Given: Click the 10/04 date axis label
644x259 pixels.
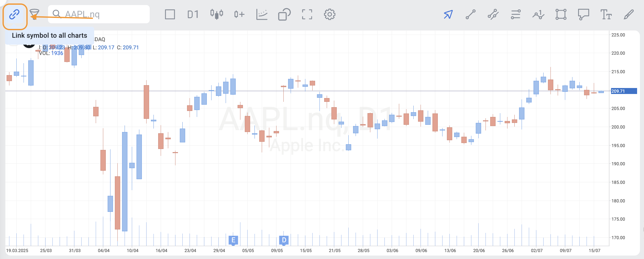Looking at the screenshot, I should [x=132, y=251].
